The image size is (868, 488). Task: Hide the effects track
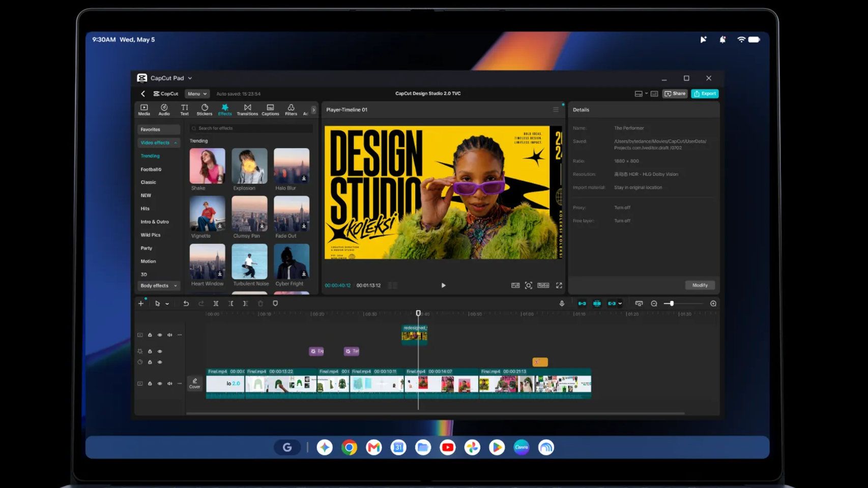(160, 351)
